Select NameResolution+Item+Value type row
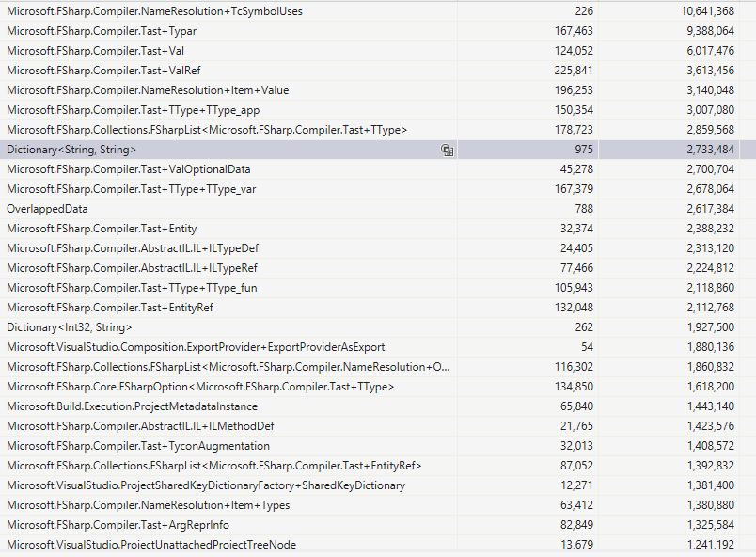Screen dimensions: 756x557 (x=378, y=90)
